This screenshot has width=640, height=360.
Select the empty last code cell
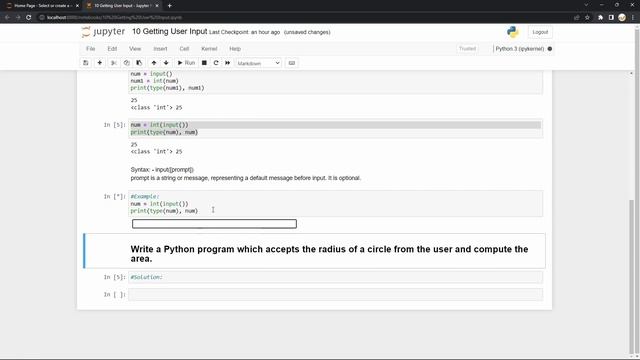coord(336,294)
